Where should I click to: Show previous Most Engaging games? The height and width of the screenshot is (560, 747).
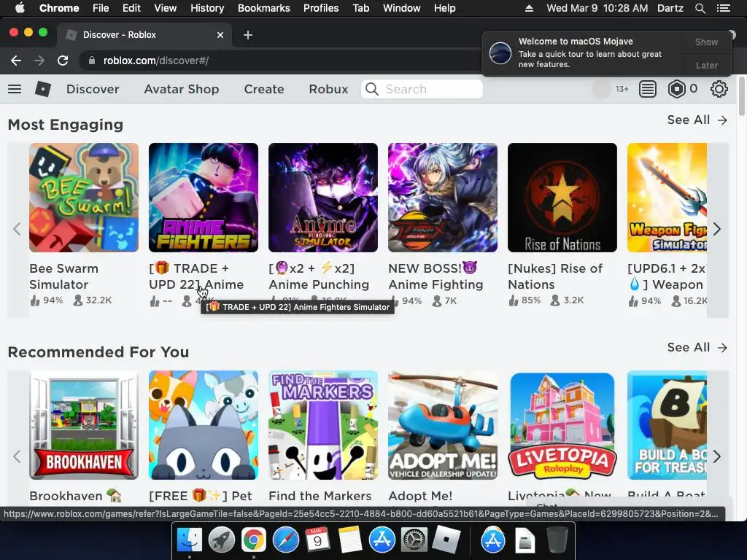tap(18, 229)
